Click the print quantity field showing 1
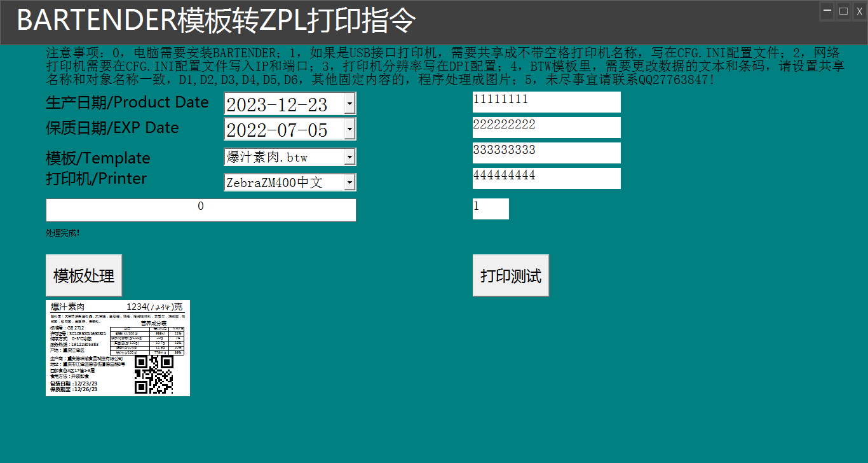The width and height of the screenshot is (868, 463). 491,209
